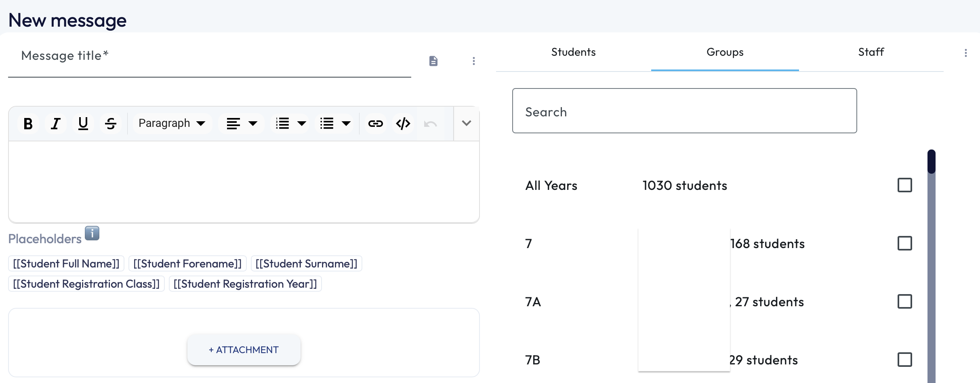Open the source code view
The height and width of the screenshot is (383, 980).
click(403, 124)
